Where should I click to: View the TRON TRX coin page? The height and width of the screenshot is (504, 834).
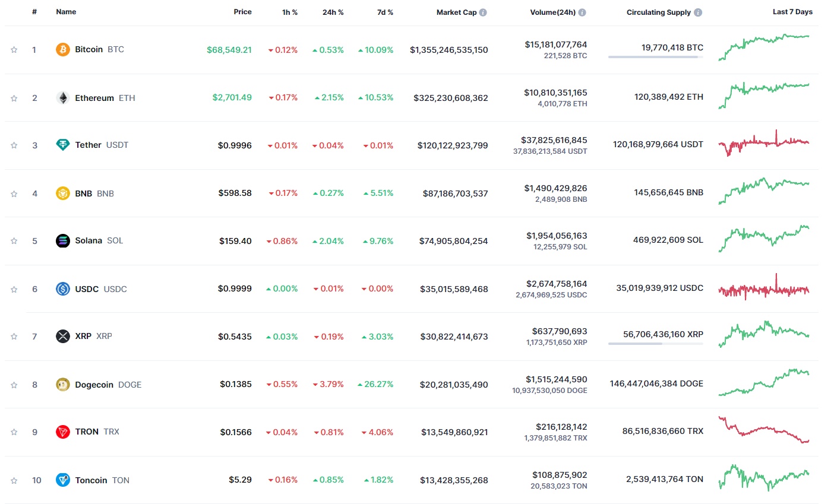[x=97, y=432]
